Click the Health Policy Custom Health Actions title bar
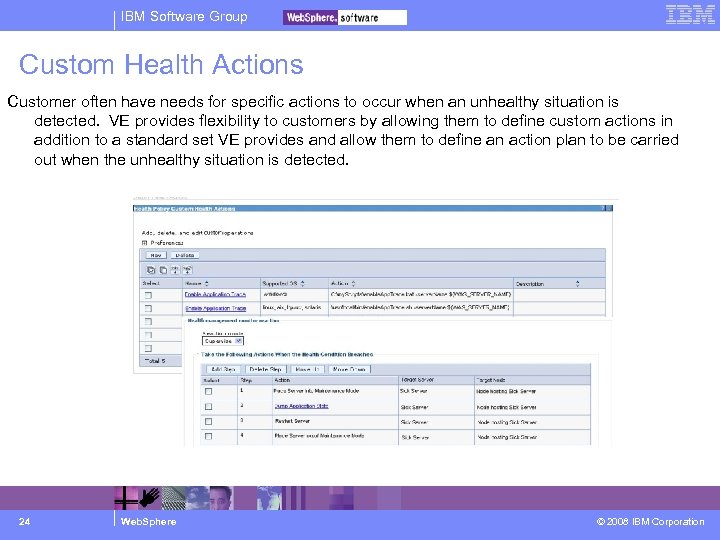 point(373,208)
